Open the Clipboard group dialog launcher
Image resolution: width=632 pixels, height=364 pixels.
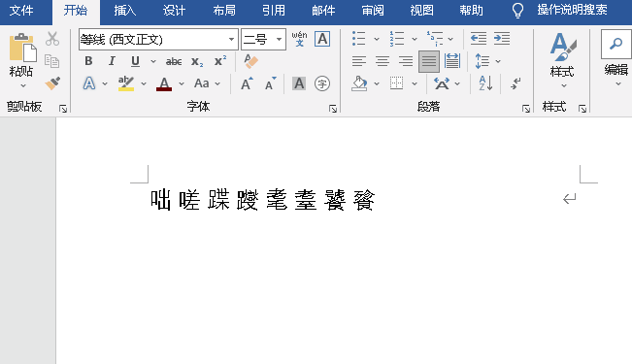point(63,108)
